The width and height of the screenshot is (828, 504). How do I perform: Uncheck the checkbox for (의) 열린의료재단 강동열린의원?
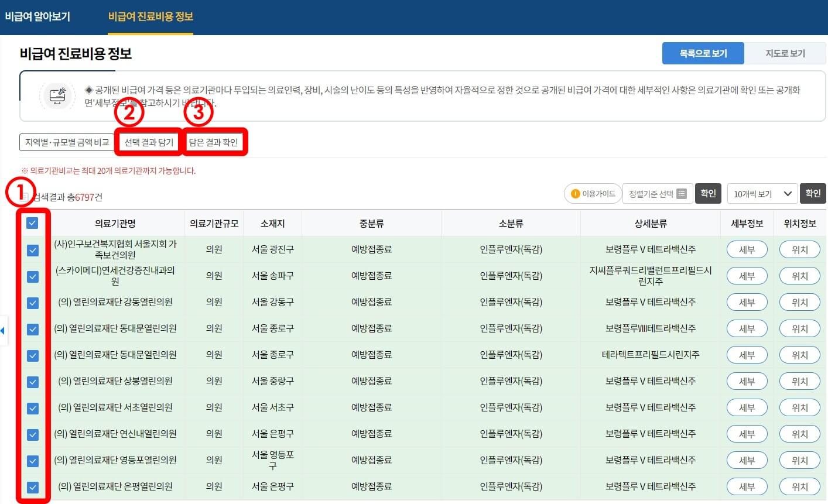[x=32, y=302]
